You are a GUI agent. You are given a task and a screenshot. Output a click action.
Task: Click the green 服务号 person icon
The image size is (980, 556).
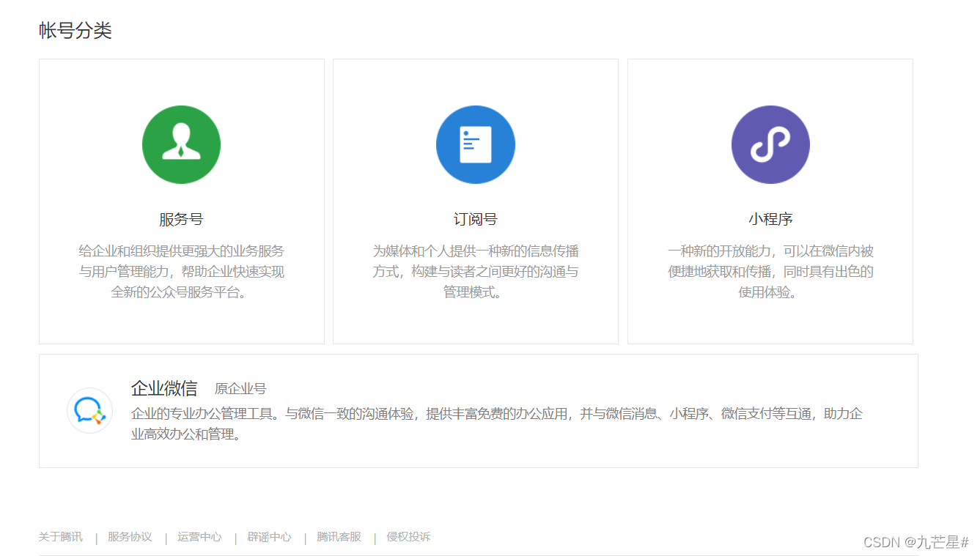pos(181,145)
